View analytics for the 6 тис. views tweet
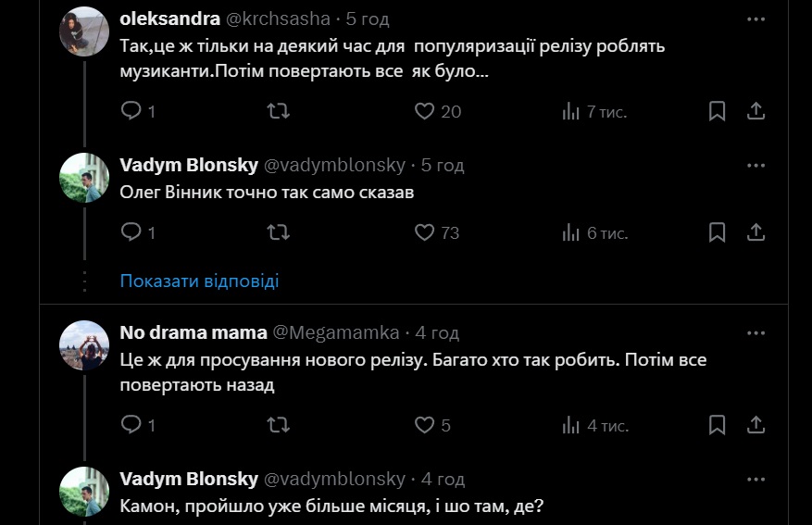Image resolution: width=812 pixels, height=525 pixels. (571, 232)
